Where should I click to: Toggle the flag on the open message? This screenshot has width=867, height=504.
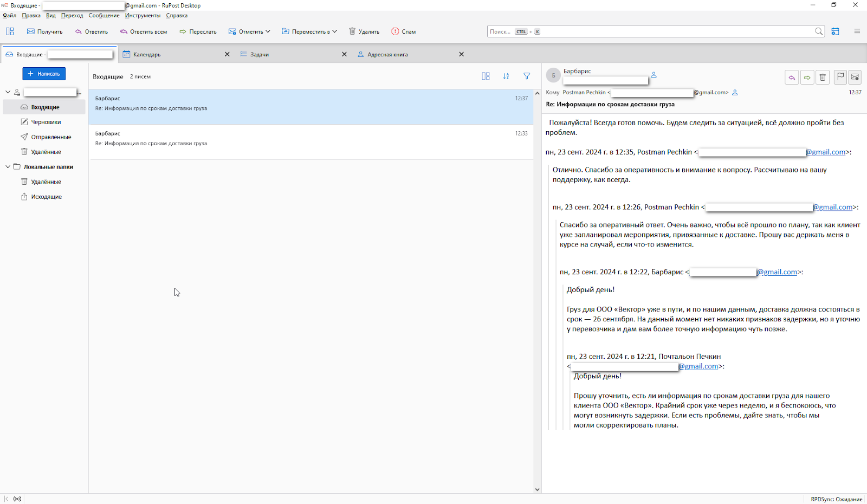(840, 77)
